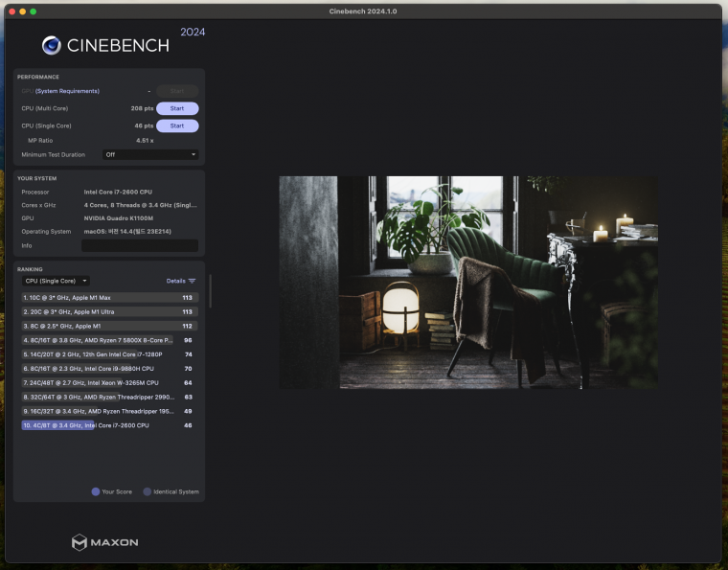Open the Details ranking link
Image resolution: width=728 pixels, height=570 pixels.
point(176,281)
